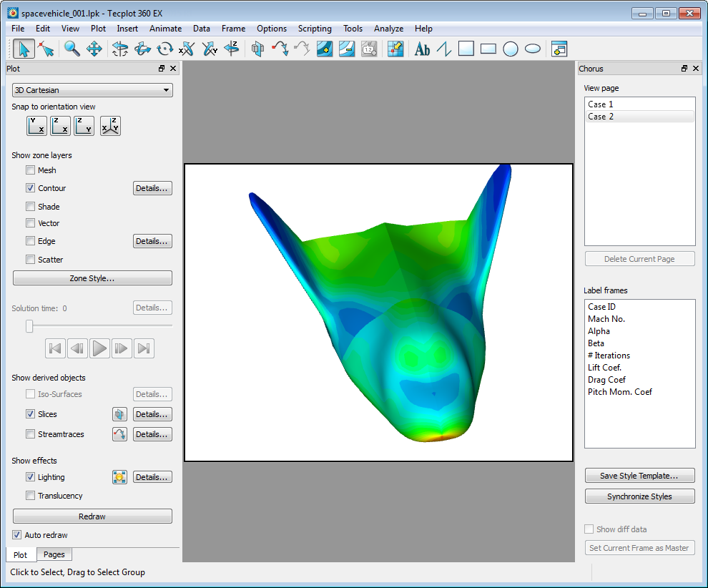Select the slice placement tool
Screen dimensions: 708x588
click(258, 49)
